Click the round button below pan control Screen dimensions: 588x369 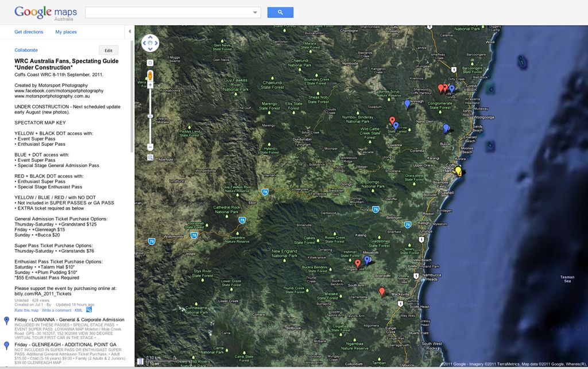(150, 63)
